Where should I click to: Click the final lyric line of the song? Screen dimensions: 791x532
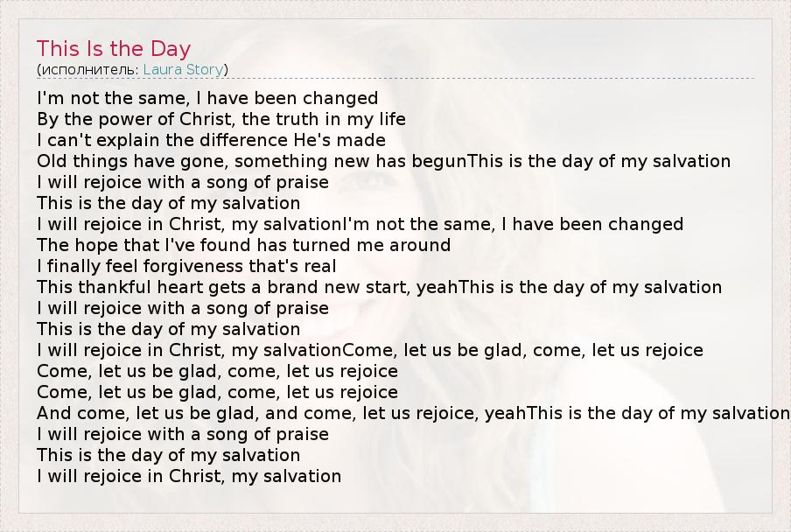coord(189,476)
